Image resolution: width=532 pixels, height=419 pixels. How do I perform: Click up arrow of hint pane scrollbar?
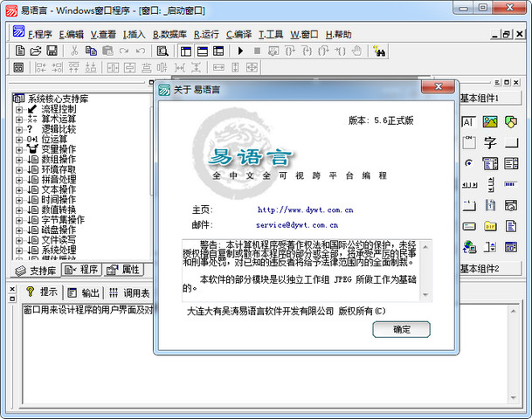(x=514, y=312)
